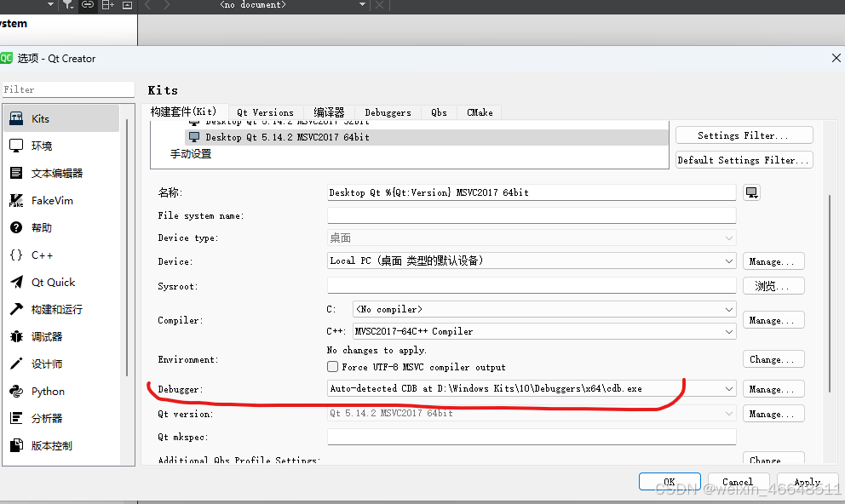Enable Force UTF-8 MSVC compiler output
This screenshot has width=845, height=504.
click(333, 366)
